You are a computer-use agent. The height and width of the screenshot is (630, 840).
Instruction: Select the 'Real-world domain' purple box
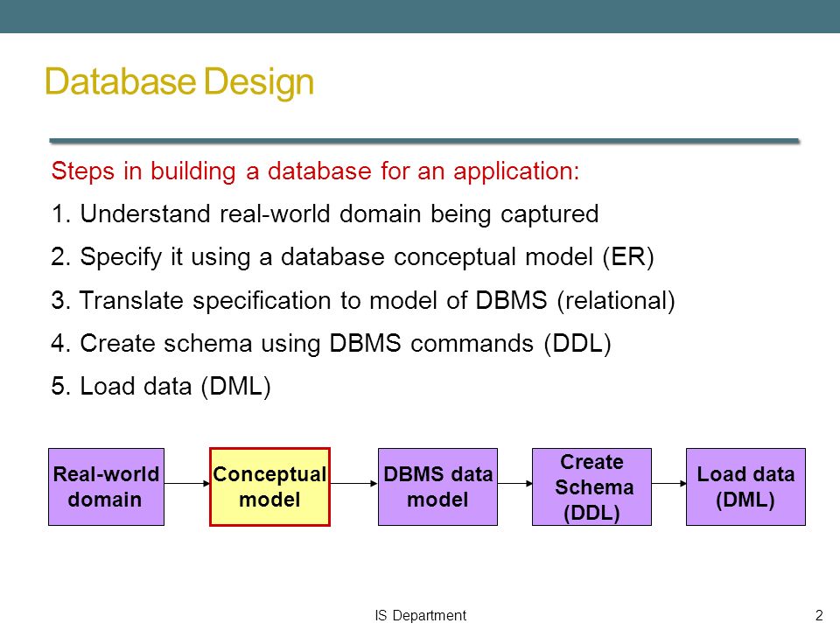(106, 487)
